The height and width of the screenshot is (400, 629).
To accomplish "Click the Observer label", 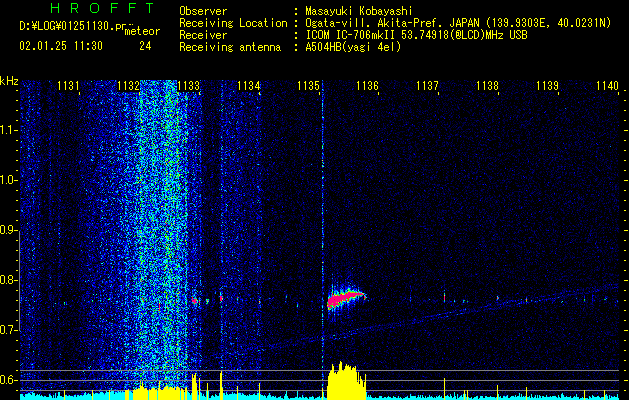I will point(203,11).
